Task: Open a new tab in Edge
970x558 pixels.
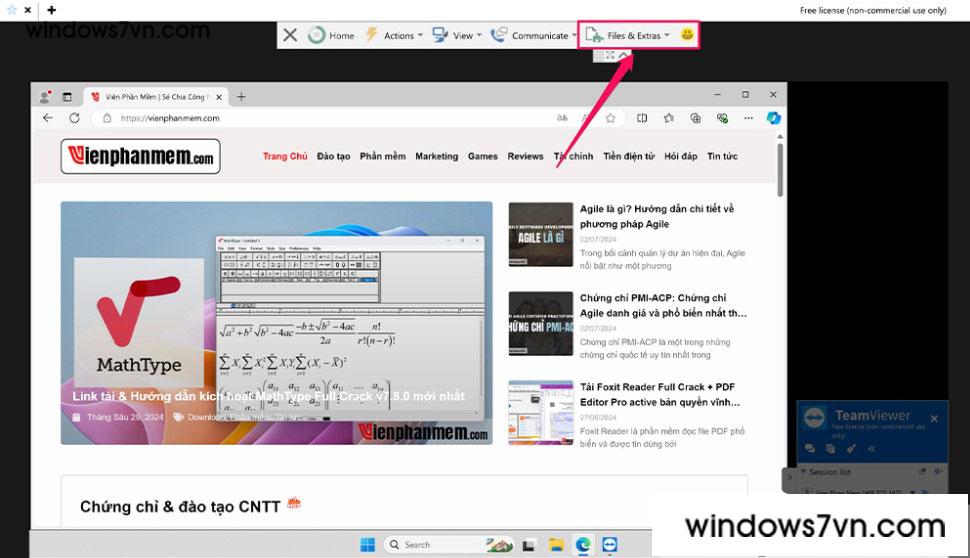Action: (241, 97)
